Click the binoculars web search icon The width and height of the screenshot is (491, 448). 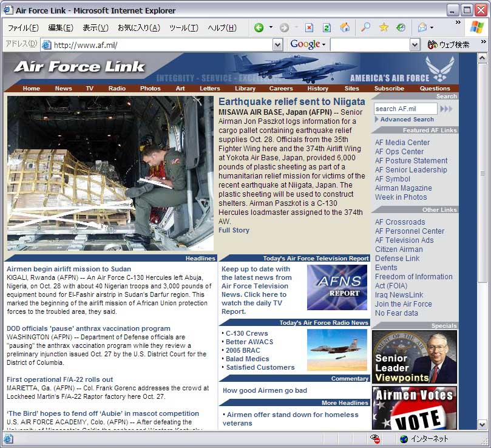point(433,45)
